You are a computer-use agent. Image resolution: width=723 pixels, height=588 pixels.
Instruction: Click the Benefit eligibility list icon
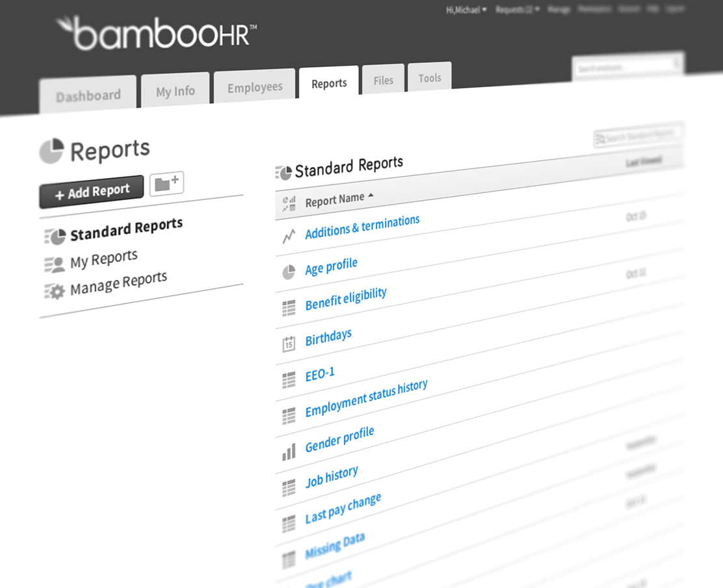(288, 307)
